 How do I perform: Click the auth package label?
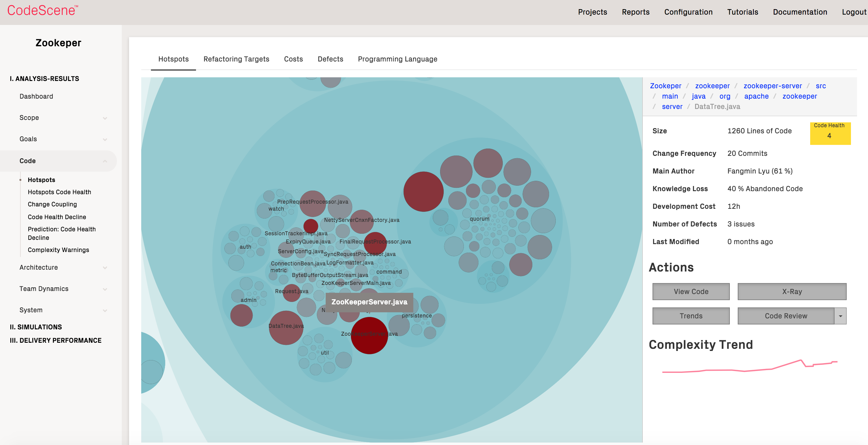pos(245,247)
